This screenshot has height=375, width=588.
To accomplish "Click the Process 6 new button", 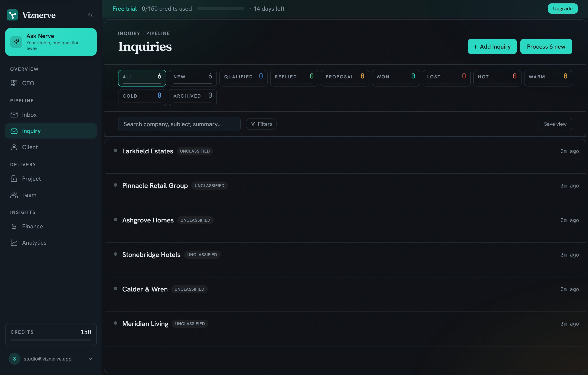I will 546,46.
